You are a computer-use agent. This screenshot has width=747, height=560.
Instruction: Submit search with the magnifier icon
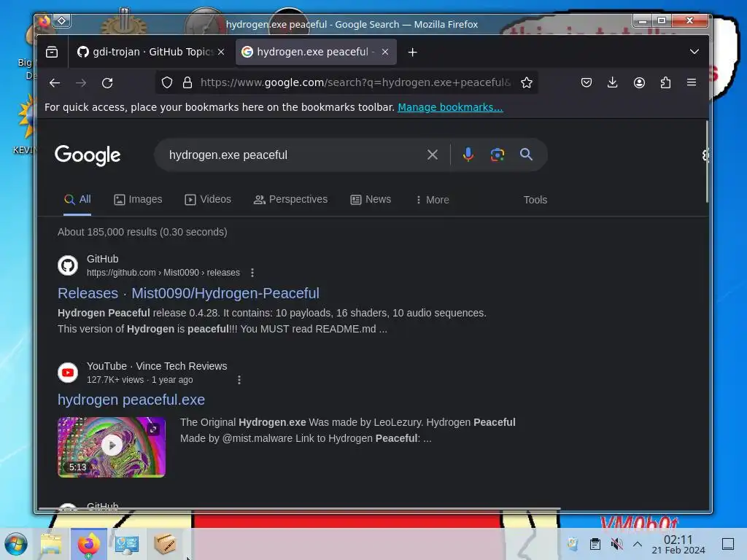click(x=526, y=155)
